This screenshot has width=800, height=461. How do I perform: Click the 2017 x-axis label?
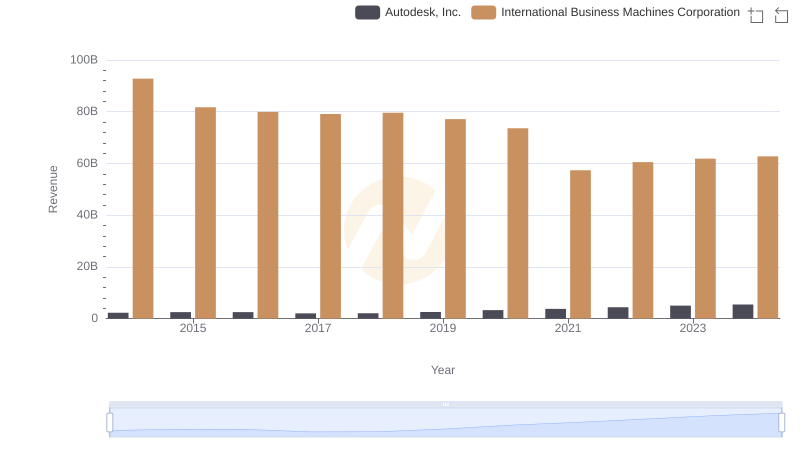pyautogui.click(x=318, y=328)
